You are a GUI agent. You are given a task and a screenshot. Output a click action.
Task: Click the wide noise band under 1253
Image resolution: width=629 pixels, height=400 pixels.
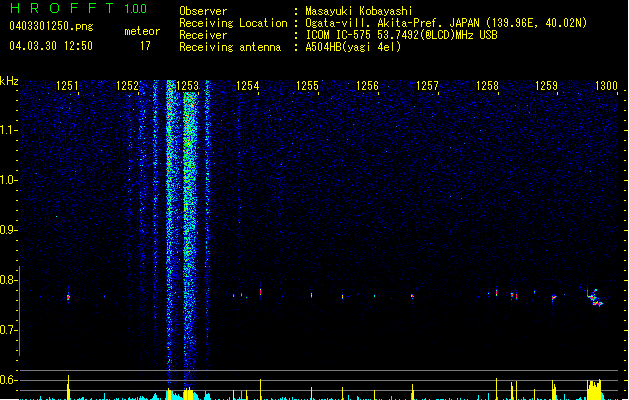(190, 241)
